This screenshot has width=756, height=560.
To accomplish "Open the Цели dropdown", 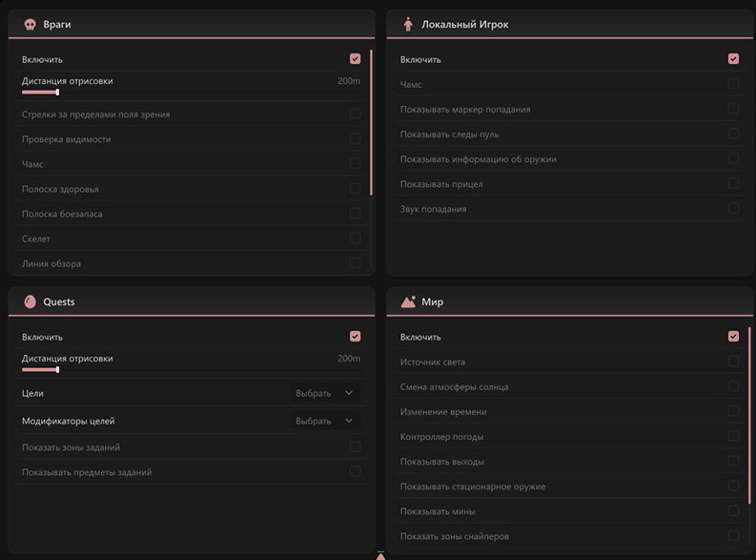I will click(x=323, y=393).
